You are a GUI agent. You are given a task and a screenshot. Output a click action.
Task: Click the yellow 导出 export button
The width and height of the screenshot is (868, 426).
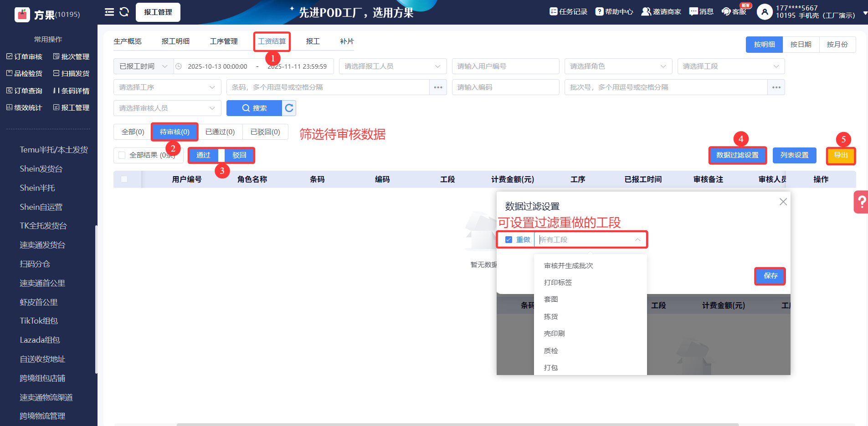[x=841, y=155]
